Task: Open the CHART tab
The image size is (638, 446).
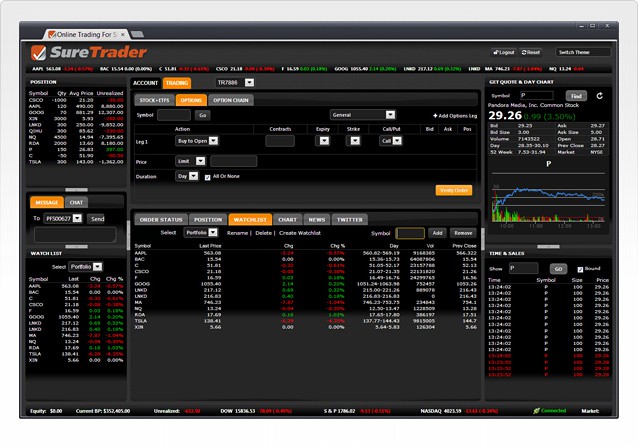Action: pyautogui.click(x=287, y=219)
